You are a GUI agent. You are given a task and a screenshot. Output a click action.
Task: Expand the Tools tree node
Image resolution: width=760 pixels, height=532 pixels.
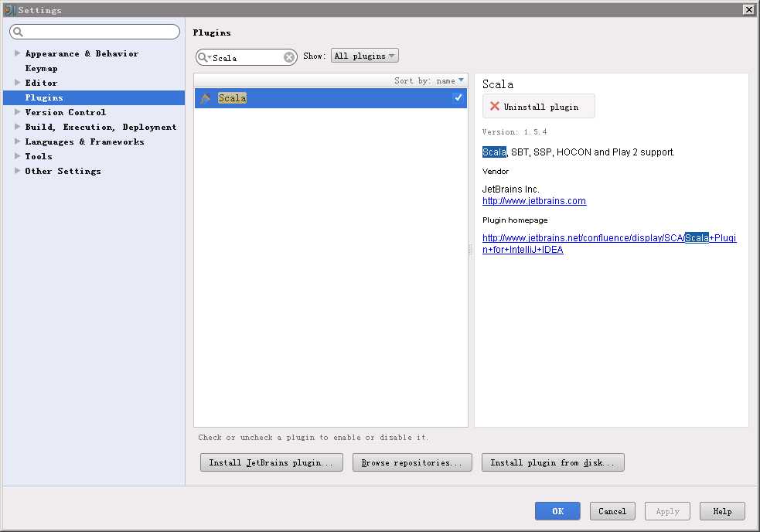coord(17,155)
